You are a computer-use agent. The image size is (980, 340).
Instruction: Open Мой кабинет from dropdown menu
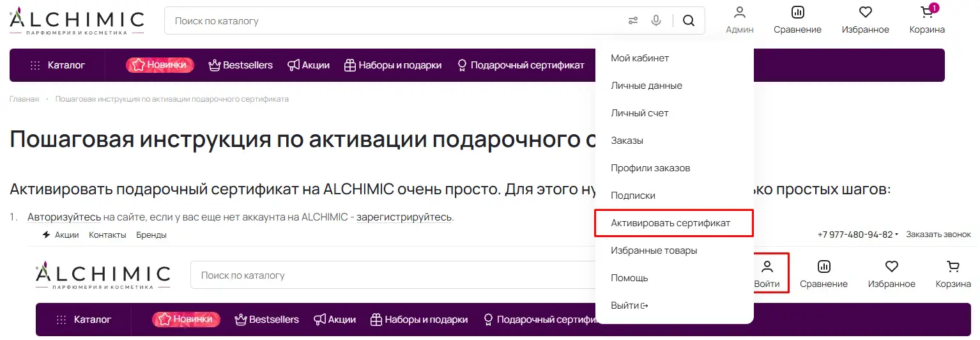[639, 58]
